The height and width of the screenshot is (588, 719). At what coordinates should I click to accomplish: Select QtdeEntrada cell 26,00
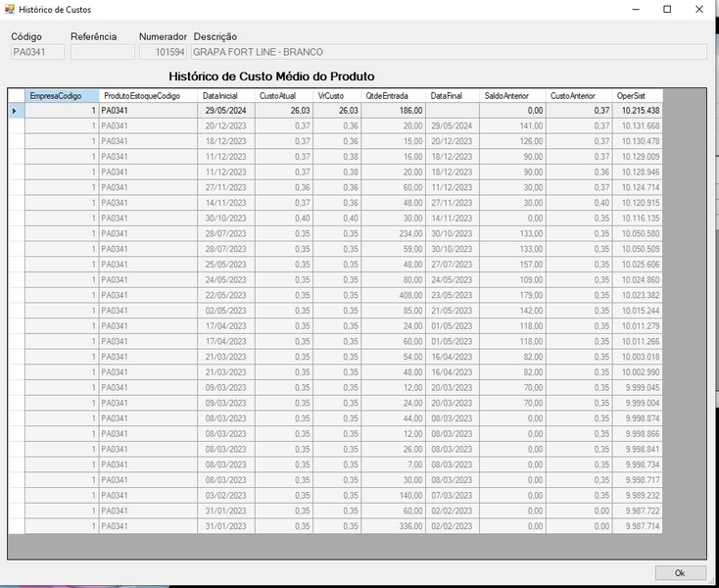[394, 450]
